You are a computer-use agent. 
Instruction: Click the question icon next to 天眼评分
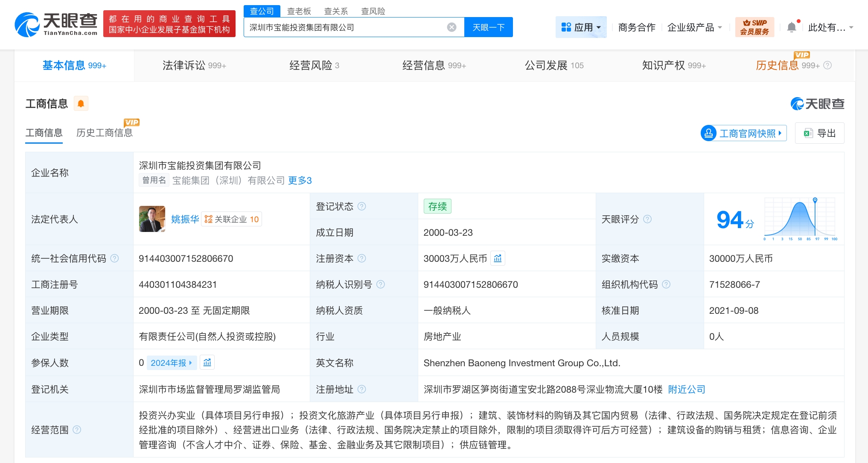point(647,219)
